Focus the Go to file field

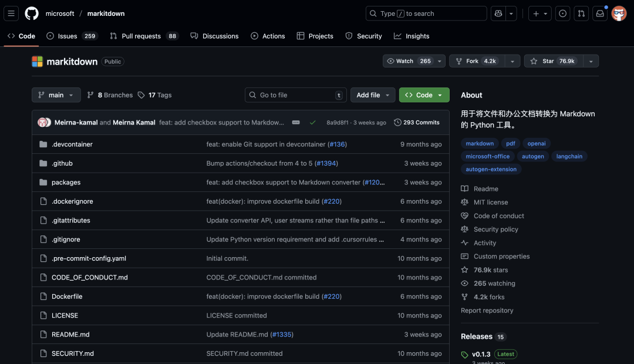point(295,95)
